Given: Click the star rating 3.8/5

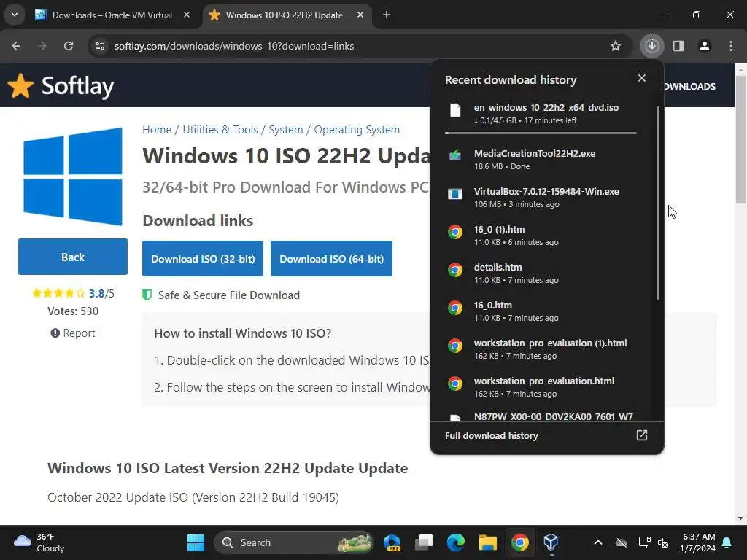Looking at the screenshot, I should [73, 293].
